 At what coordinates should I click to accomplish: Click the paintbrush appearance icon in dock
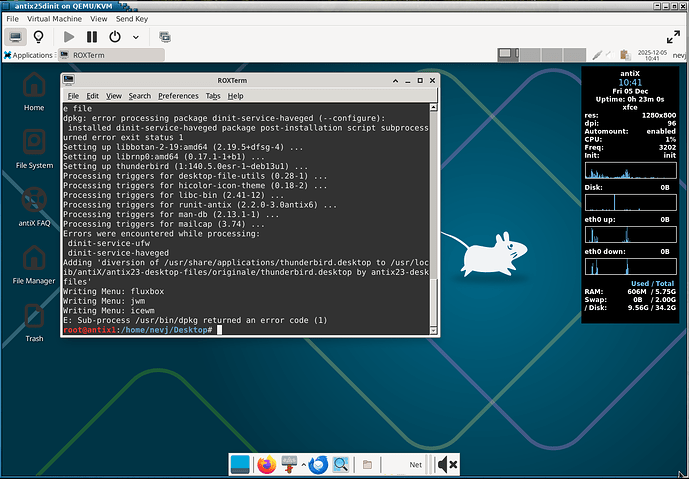click(289, 464)
